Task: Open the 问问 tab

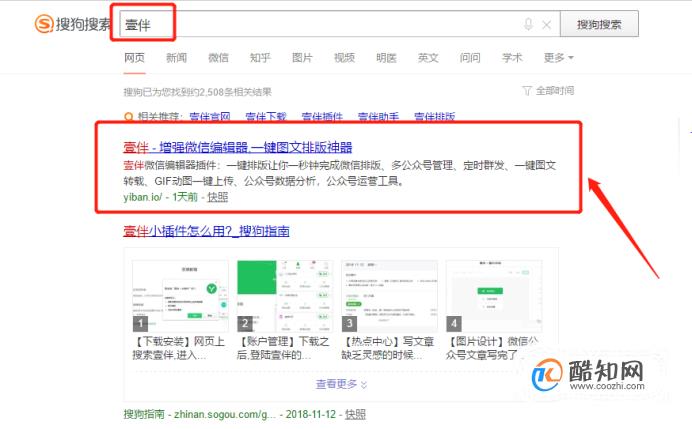Action: [x=470, y=58]
